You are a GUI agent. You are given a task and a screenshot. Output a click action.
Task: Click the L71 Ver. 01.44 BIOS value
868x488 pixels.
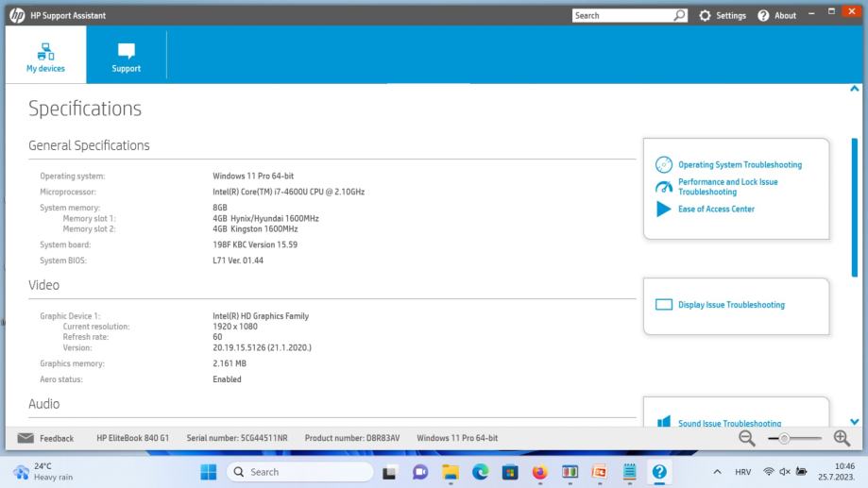click(238, 261)
